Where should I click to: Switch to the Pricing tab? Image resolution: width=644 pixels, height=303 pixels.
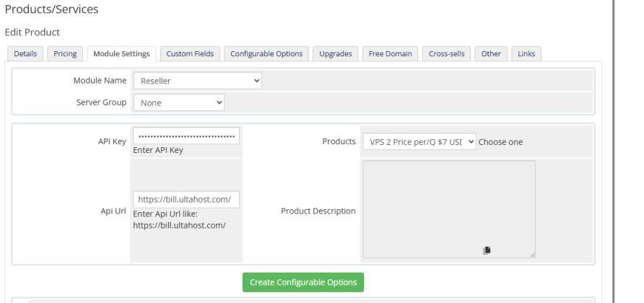pyautogui.click(x=65, y=54)
